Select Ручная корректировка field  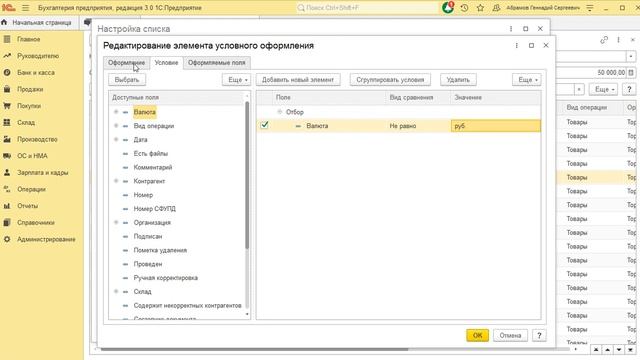(166, 278)
